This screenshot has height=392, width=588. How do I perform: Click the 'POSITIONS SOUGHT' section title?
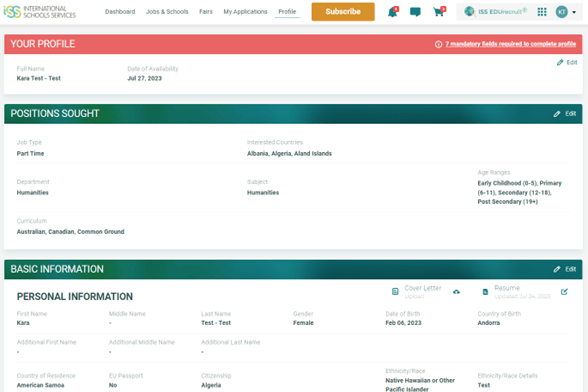pos(55,114)
